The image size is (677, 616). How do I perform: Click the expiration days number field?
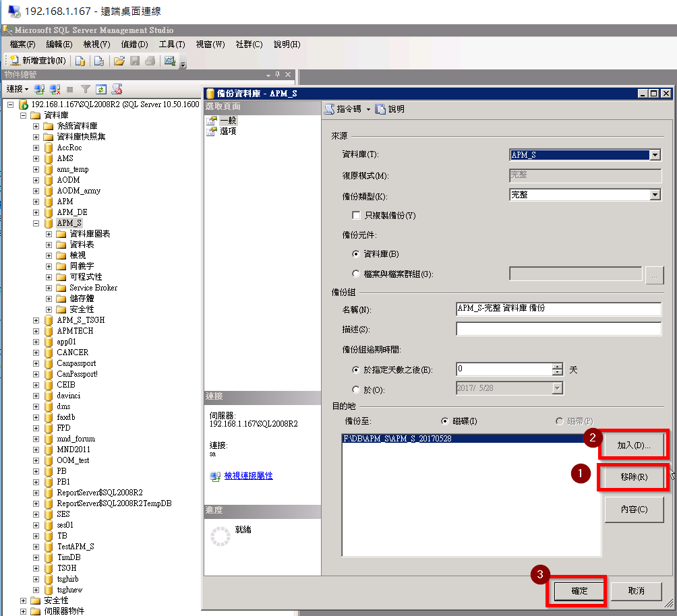[504, 369]
